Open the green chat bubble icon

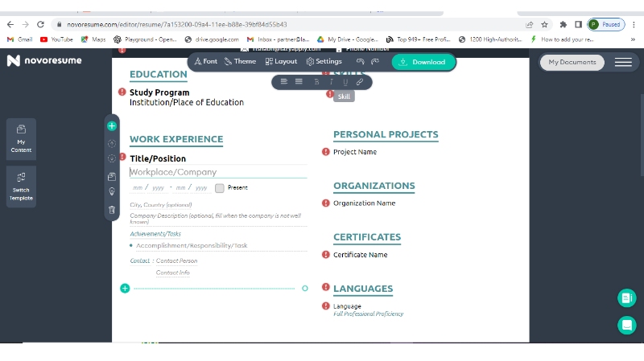626,325
